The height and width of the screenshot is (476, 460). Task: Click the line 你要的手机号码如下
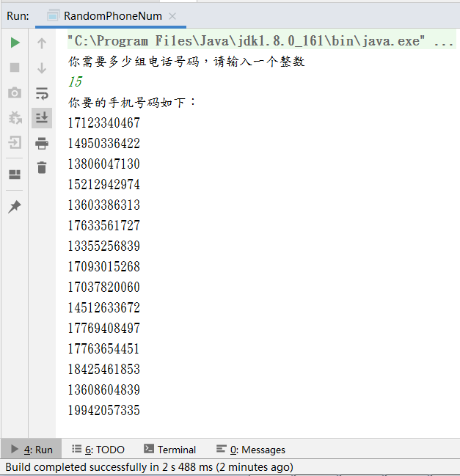click(x=132, y=102)
